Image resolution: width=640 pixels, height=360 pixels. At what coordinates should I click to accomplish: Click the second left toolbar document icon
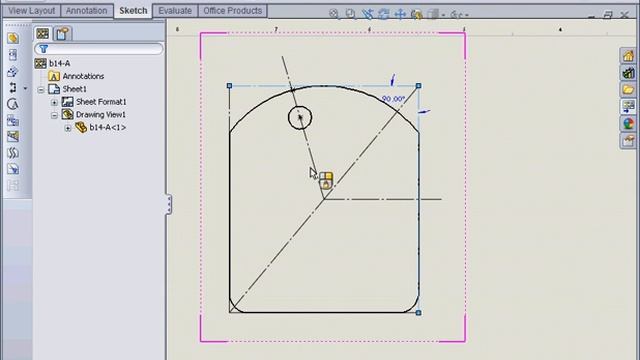point(13,55)
